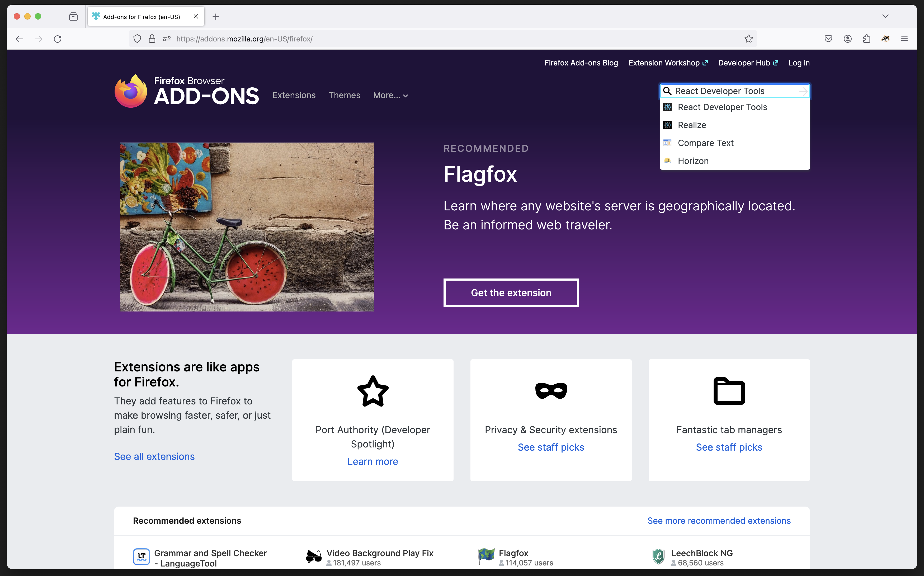The height and width of the screenshot is (576, 924).
Task: Open Firefox View tab list icon
Action: [x=73, y=17]
